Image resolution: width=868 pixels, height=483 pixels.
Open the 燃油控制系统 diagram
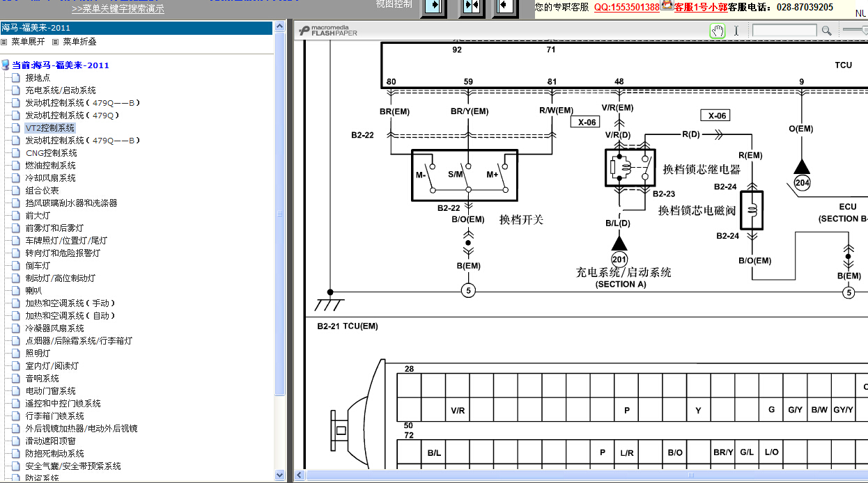51,166
